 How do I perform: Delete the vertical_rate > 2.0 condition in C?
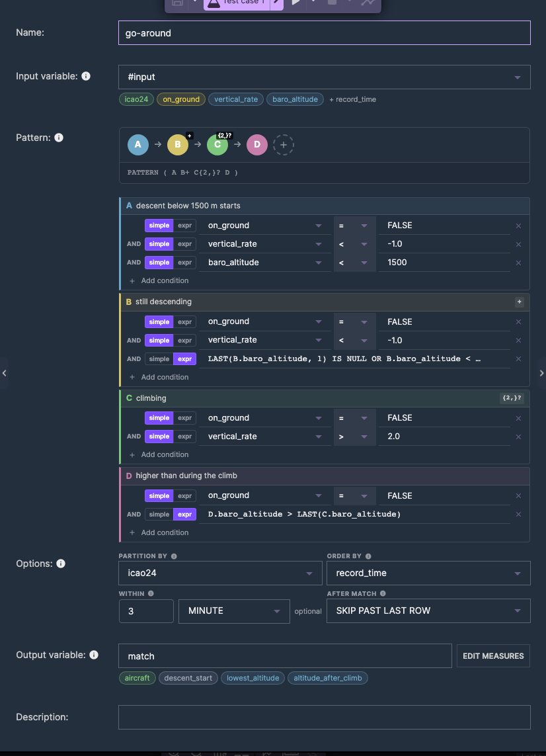tap(518, 437)
